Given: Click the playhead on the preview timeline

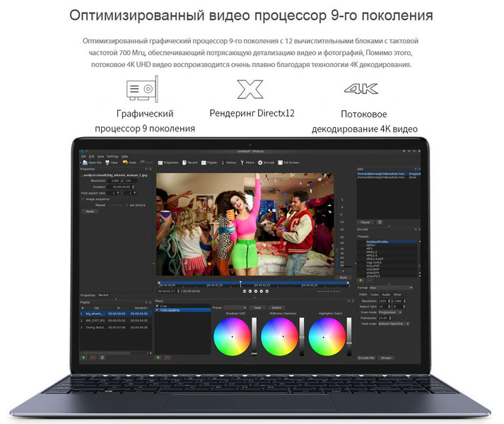Looking at the screenshot, I should point(240,284).
